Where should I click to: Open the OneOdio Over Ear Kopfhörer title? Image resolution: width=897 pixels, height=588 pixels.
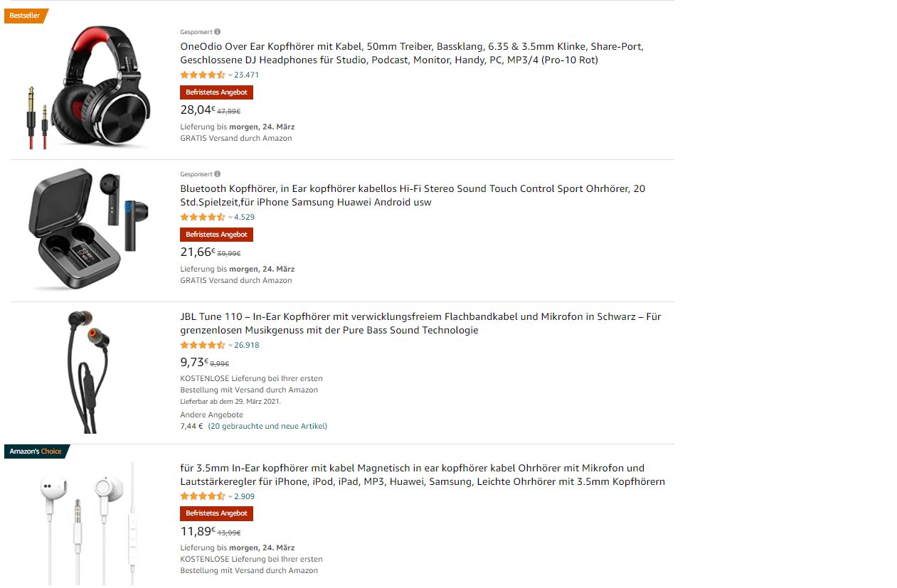(x=412, y=53)
